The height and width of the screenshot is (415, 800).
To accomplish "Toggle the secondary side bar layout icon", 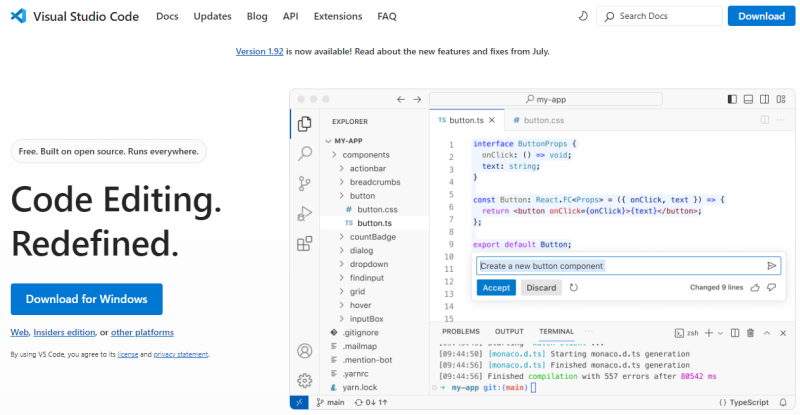I will [x=764, y=99].
